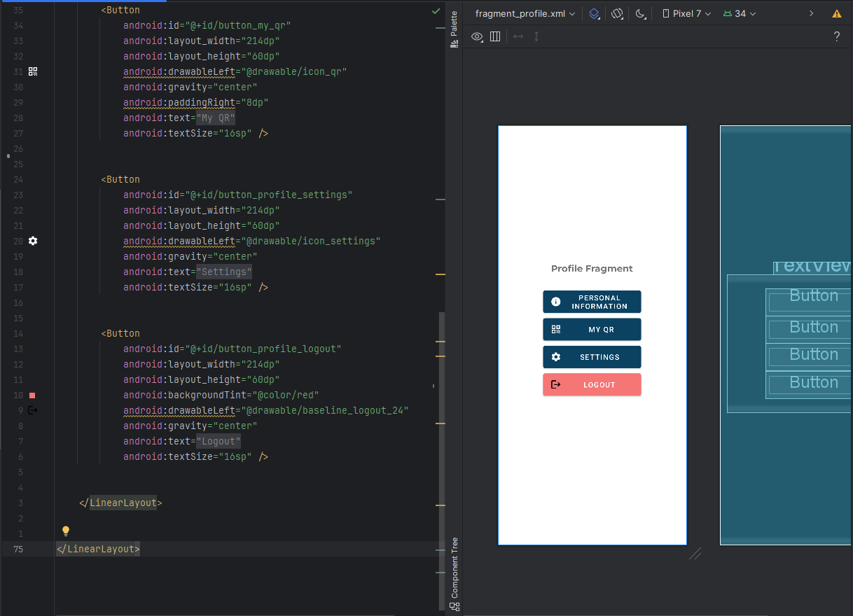Click the yellow warning triangle icon
Viewport: 853px width, 616px height.
click(837, 13)
